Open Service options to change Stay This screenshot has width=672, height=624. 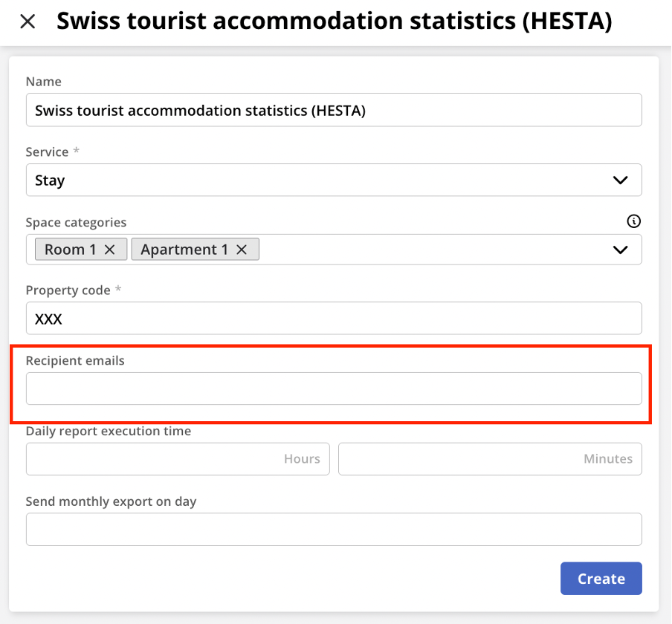621,180
